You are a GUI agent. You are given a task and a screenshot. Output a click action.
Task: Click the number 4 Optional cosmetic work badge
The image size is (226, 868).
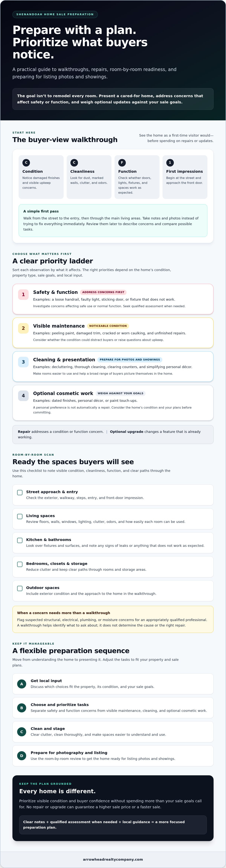23,396
